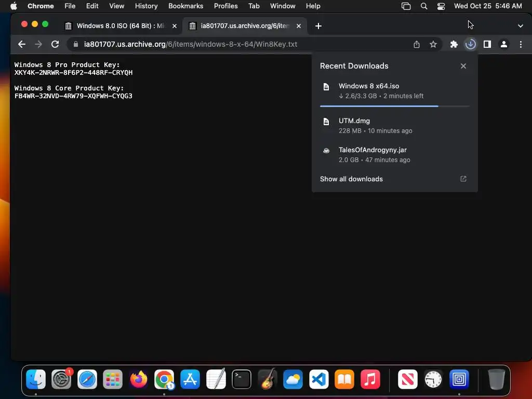Select the ia801707.us.archive.org tab

244,26
